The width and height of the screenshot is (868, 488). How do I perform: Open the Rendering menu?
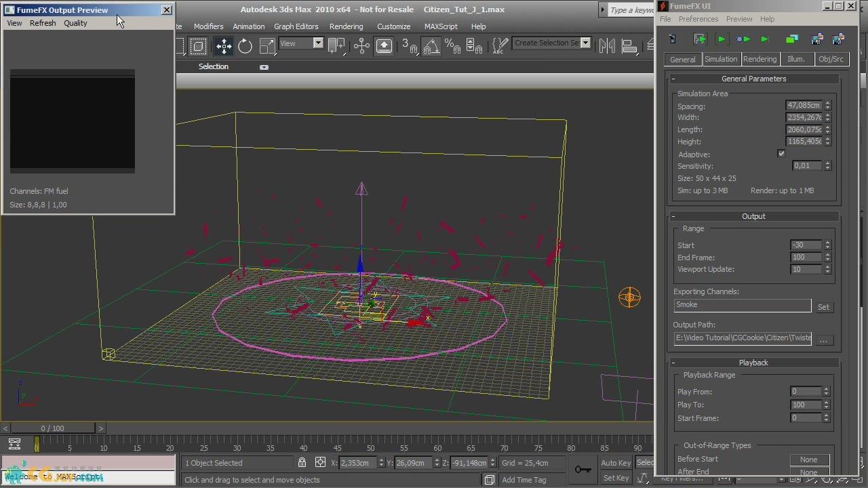pyautogui.click(x=346, y=26)
